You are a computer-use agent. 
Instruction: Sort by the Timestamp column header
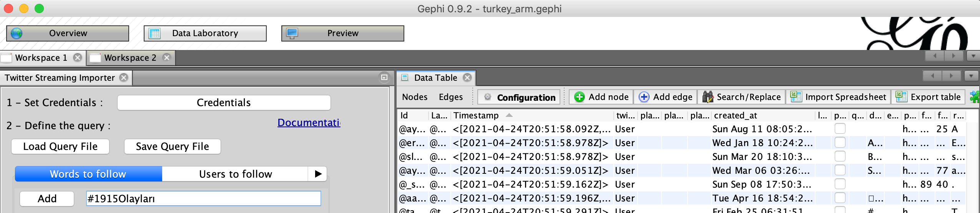(532, 115)
